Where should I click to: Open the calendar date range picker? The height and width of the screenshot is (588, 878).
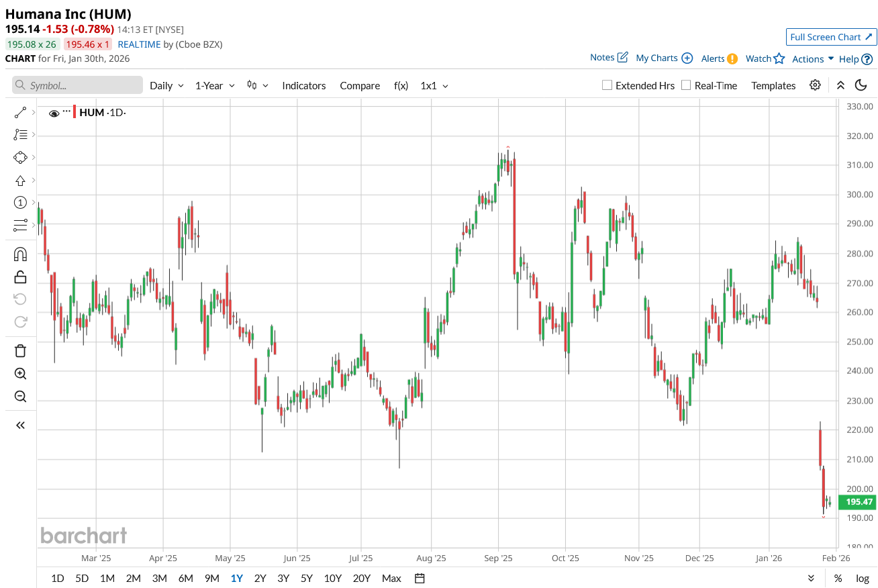click(x=420, y=578)
